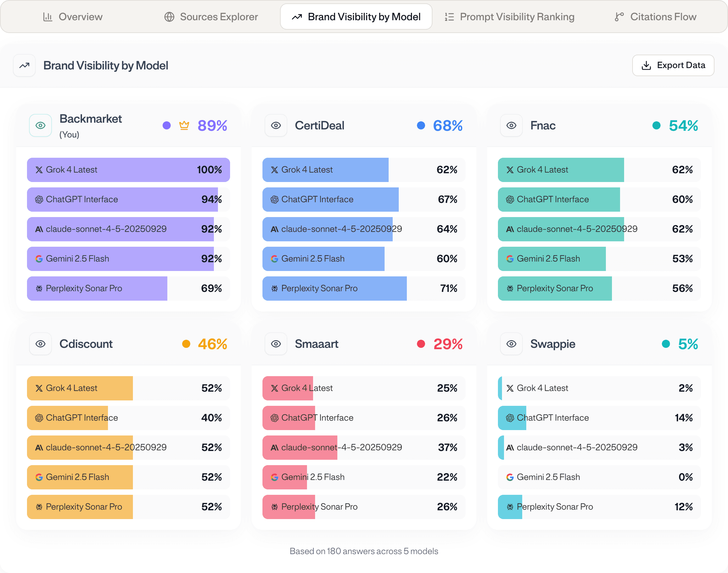Click Cdiscount's orange color dot

pyautogui.click(x=186, y=344)
